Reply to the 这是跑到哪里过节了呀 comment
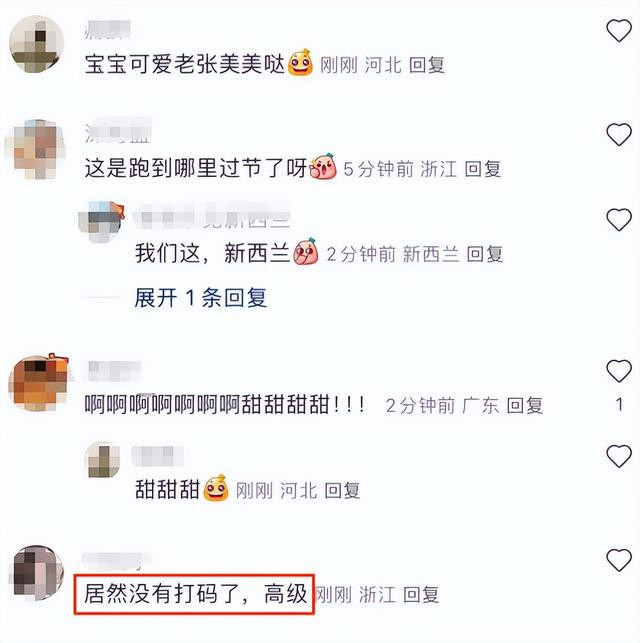640x643 pixels. click(483, 169)
